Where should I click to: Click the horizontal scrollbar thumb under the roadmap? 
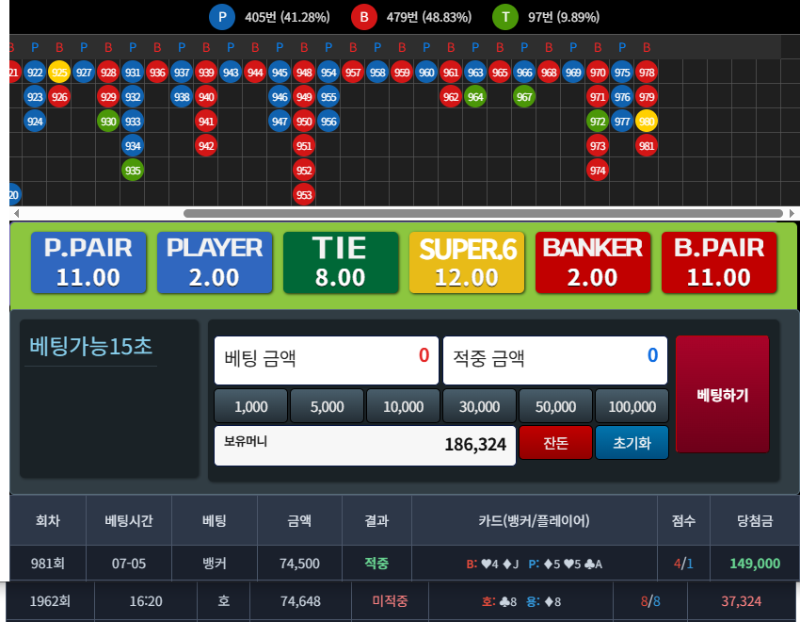click(x=483, y=213)
